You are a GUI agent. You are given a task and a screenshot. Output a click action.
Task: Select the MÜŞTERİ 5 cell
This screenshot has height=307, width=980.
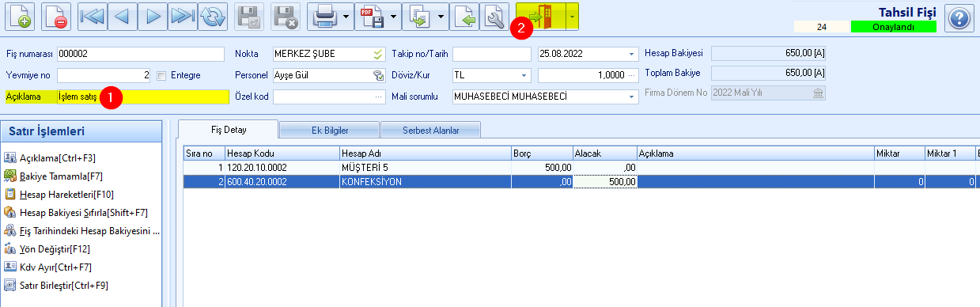[x=425, y=168]
